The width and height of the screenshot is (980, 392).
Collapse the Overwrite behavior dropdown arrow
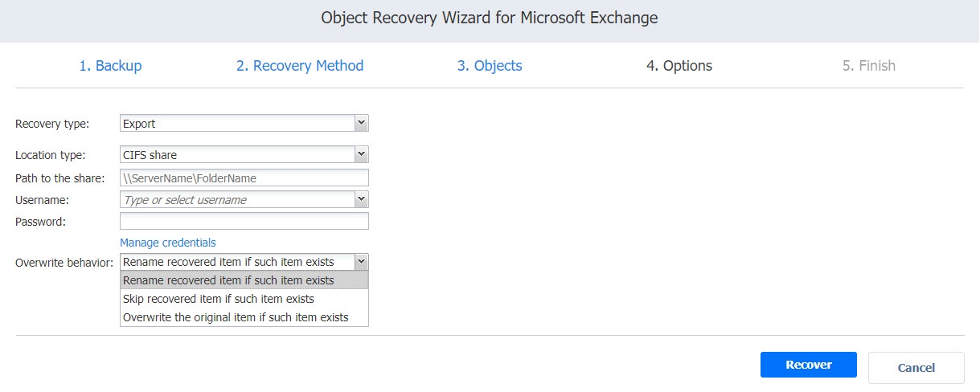click(x=361, y=262)
